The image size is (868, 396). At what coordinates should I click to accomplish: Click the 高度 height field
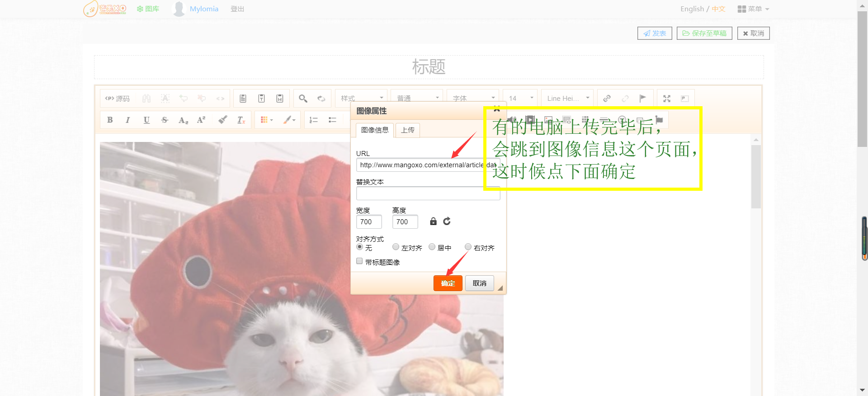pyautogui.click(x=405, y=222)
